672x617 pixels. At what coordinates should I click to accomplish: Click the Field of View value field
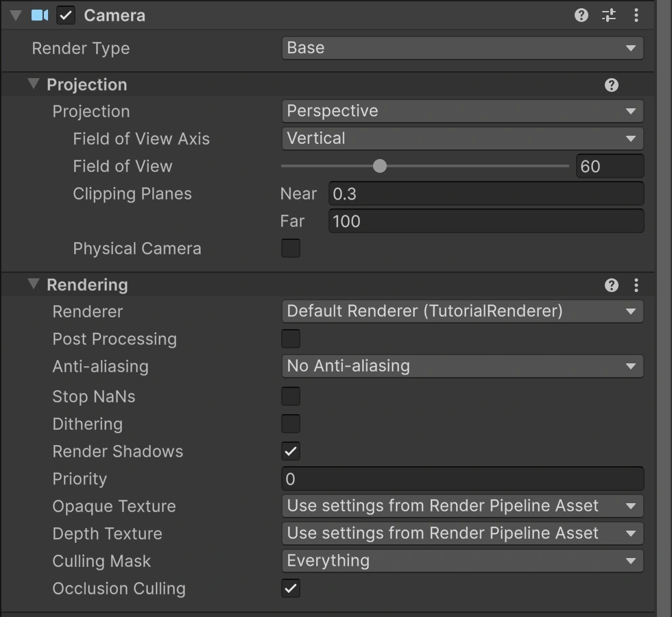tap(610, 166)
